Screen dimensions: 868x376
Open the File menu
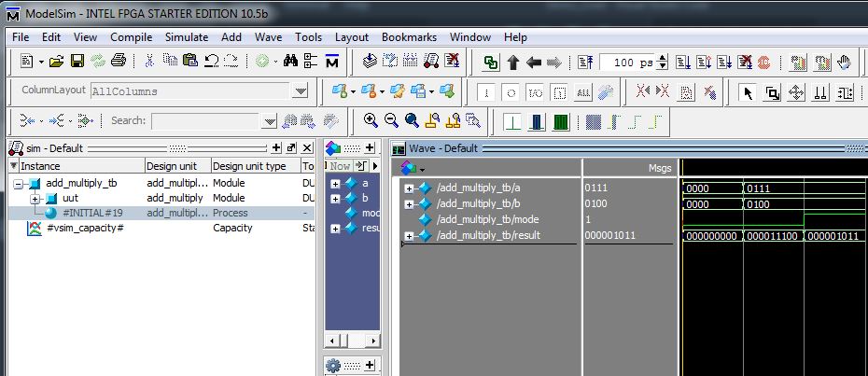[21, 37]
